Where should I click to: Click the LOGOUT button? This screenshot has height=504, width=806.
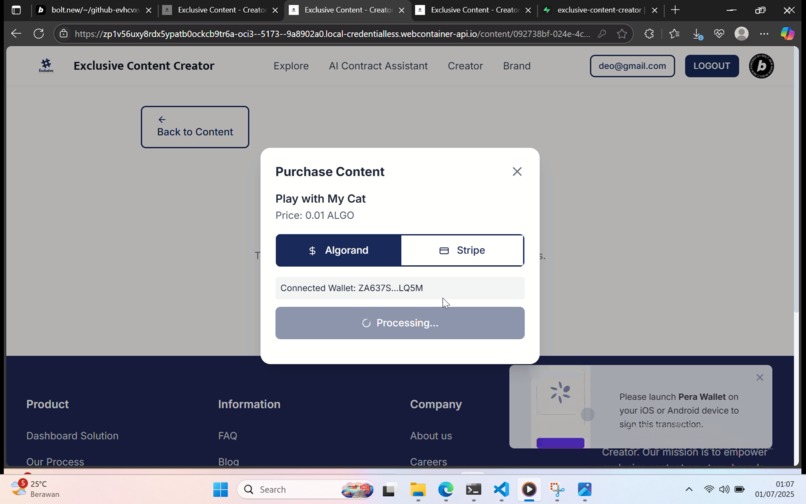711,66
